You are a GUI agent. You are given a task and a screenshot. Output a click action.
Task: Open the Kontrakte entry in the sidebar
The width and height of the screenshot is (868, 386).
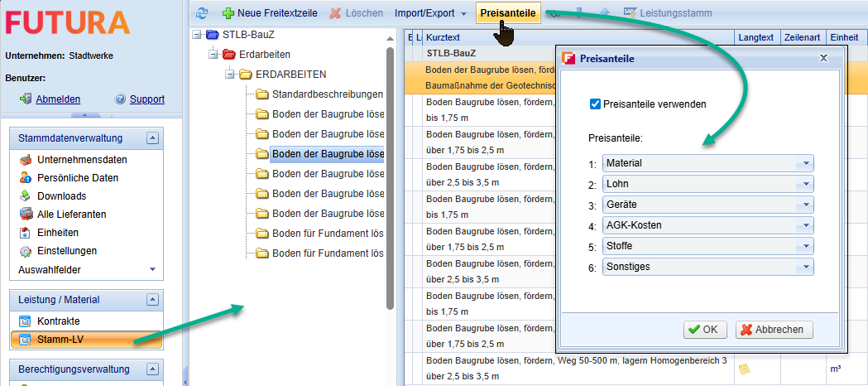coord(58,321)
